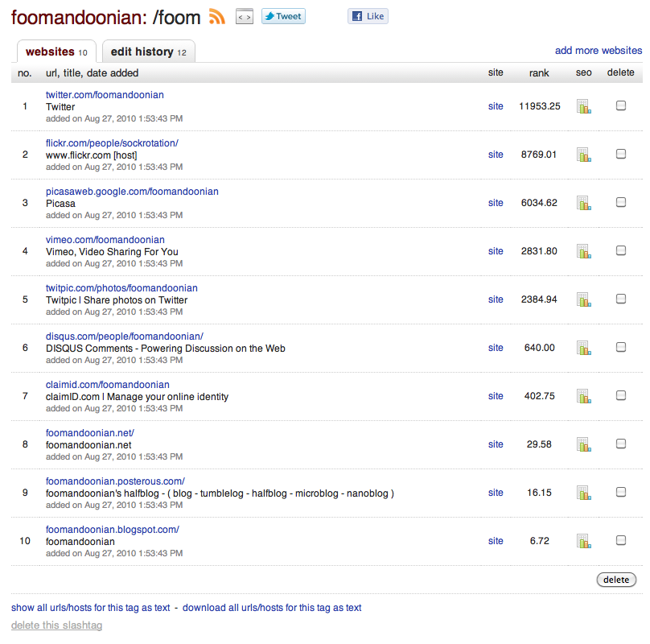Open SEO chart icon for vimeo.com row
The image size is (650, 644).
click(584, 251)
